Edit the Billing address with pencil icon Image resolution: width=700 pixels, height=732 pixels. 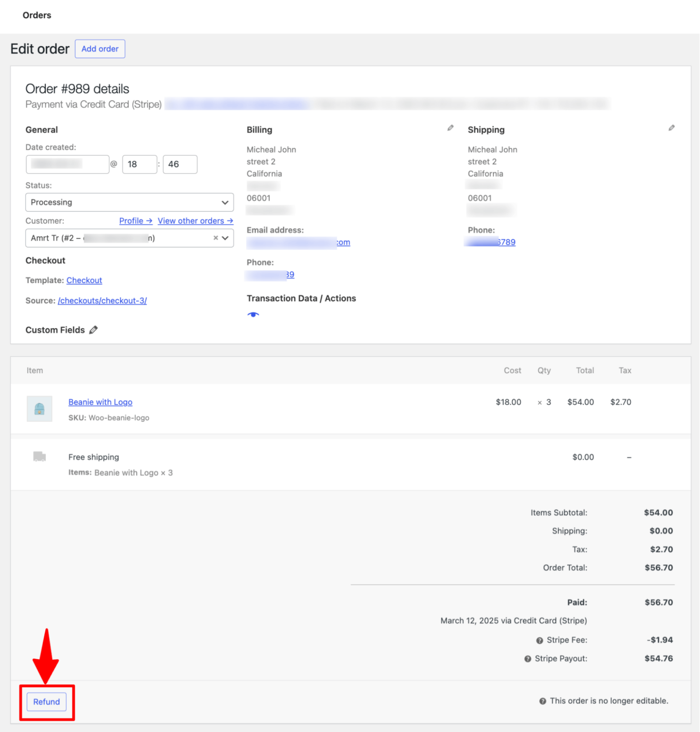450,127
